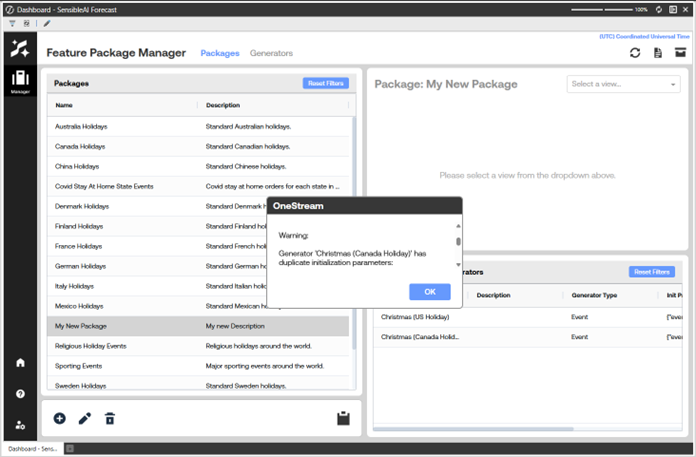Click the SensibleAI logo icon in sidebar
Image resolution: width=696 pixels, height=457 pixels.
[x=20, y=48]
